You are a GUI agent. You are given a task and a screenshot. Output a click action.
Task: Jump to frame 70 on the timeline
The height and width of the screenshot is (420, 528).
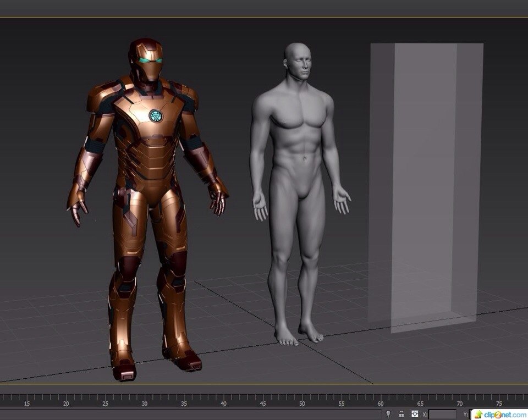(x=459, y=404)
